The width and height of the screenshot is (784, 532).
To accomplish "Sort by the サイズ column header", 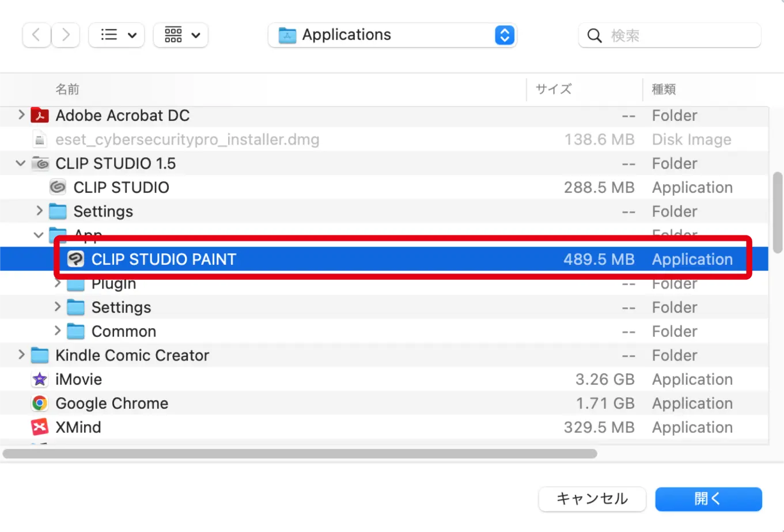I will point(554,89).
